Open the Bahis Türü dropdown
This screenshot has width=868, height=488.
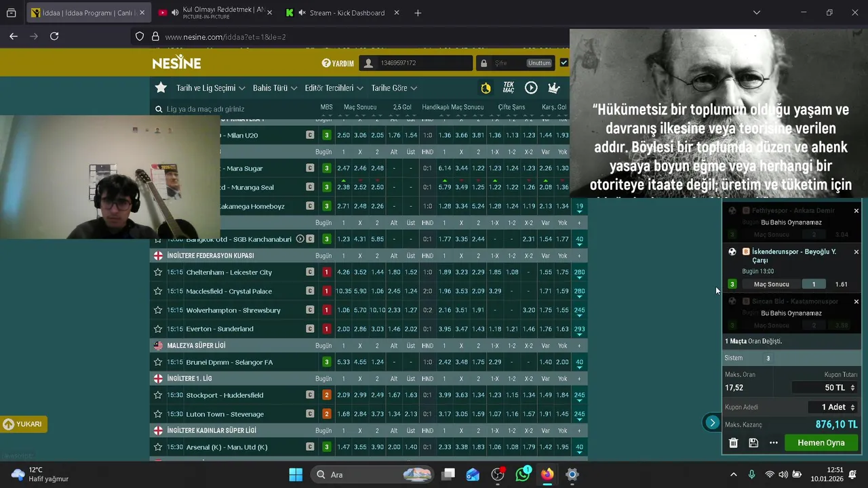[275, 88]
